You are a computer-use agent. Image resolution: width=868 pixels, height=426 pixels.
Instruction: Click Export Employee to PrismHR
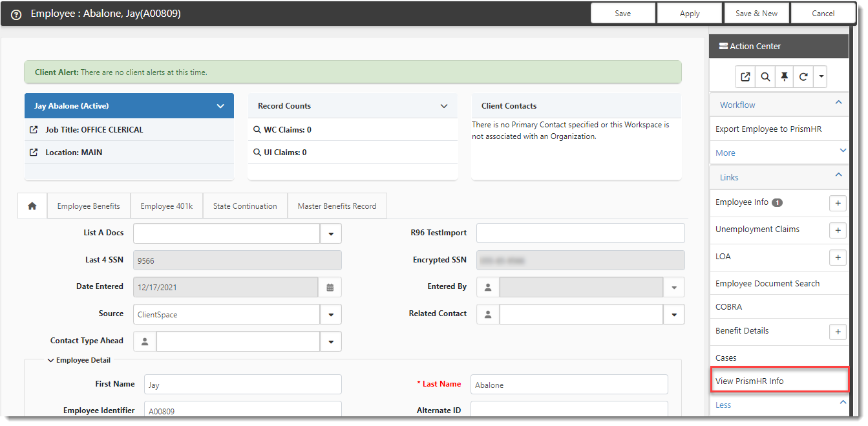pos(768,129)
